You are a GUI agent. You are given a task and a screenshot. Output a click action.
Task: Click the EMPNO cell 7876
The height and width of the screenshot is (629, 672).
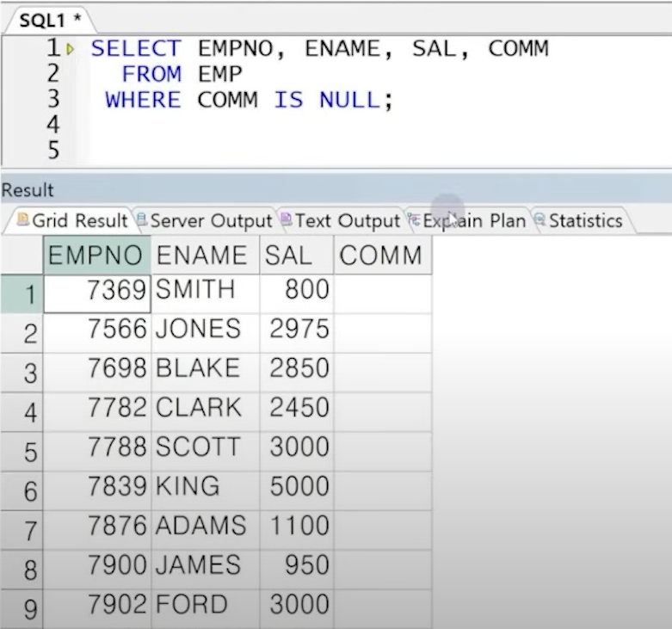tap(97, 530)
